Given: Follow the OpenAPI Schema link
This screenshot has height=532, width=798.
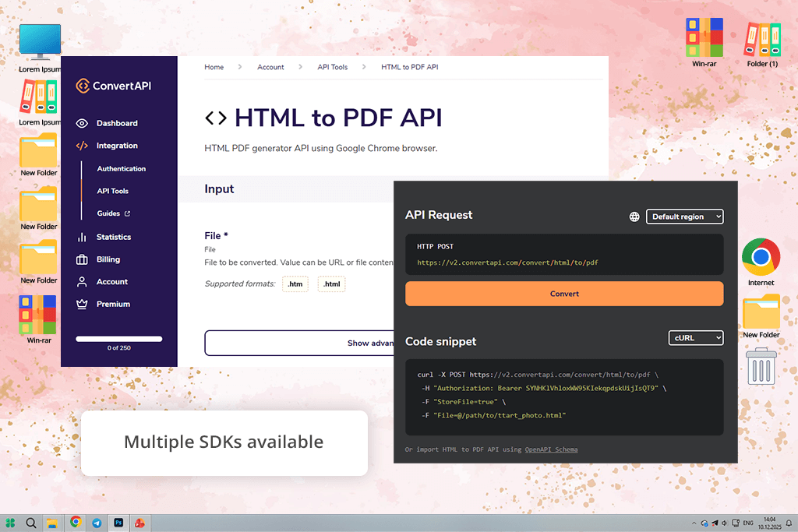Looking at the screenshot, I should click(551, 449).
